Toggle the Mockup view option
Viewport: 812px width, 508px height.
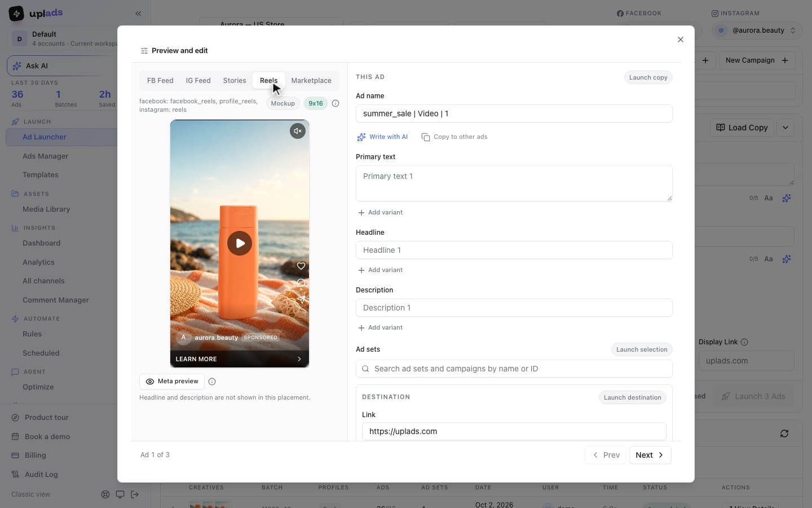coord(283,103)
